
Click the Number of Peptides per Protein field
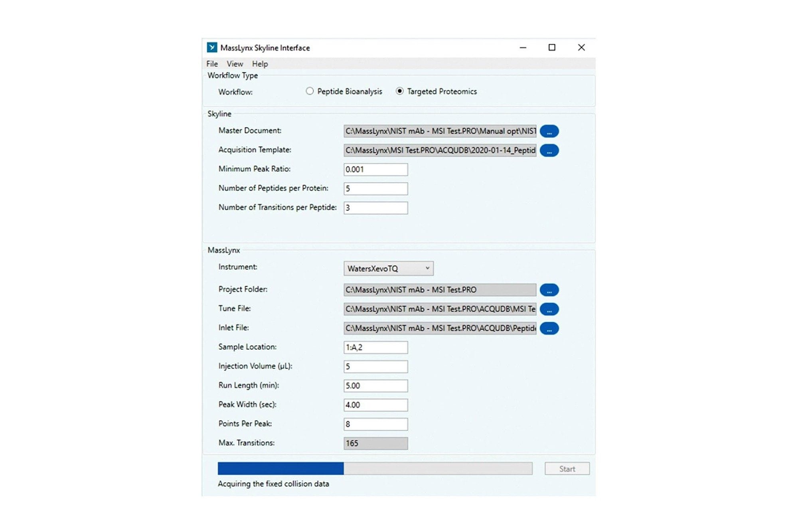pos(376,188)
